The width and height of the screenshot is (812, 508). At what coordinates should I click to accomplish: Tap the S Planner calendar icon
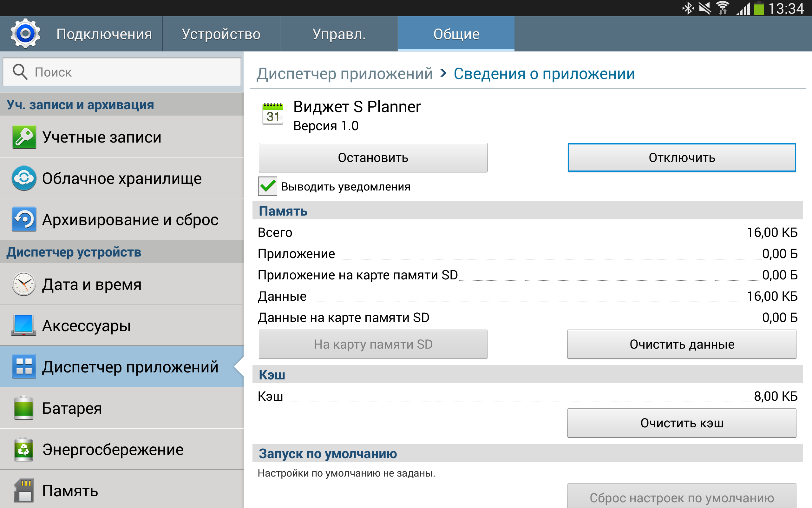272,114
